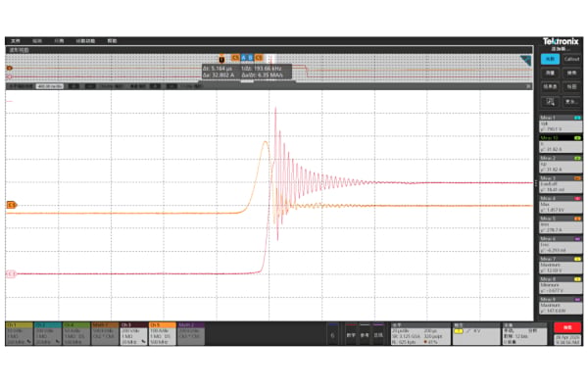Select the Meas 7 Maximum badge

[561, 265]
